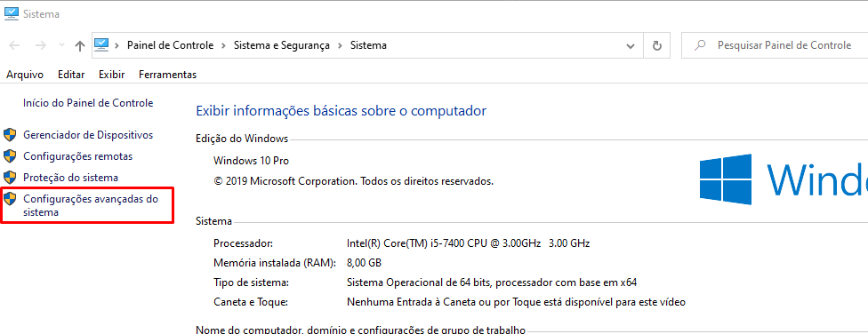The width and height of the screenshot is (868, 334).
Task: Refresh the Sistema page
Action: [x=657, y=46]
